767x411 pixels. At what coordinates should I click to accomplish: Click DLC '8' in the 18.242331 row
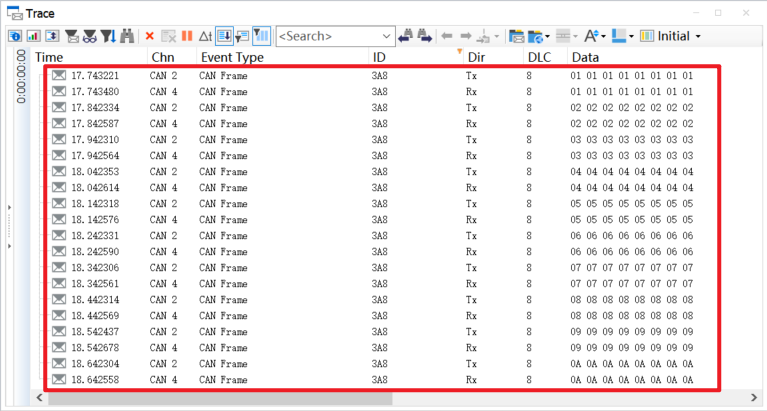click(529, 235)
